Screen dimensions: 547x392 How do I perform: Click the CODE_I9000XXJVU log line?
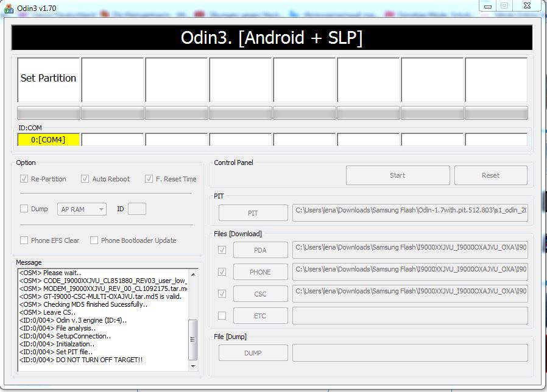tap(104, 281)
